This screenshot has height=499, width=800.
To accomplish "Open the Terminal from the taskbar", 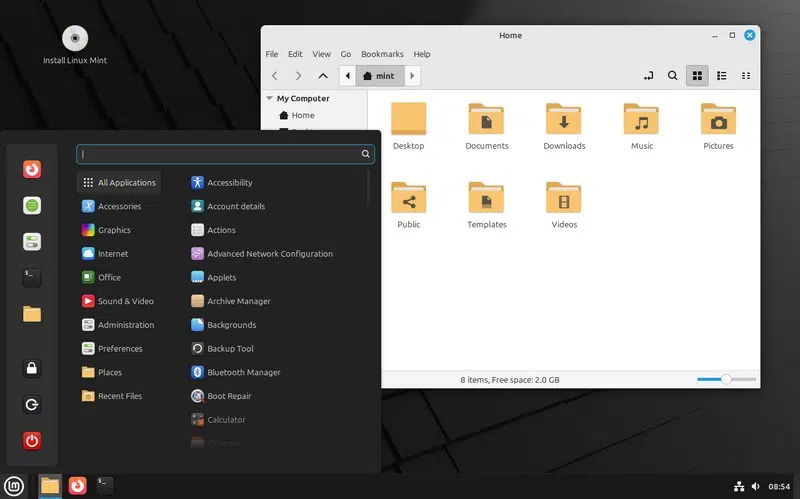I will 105,485.
